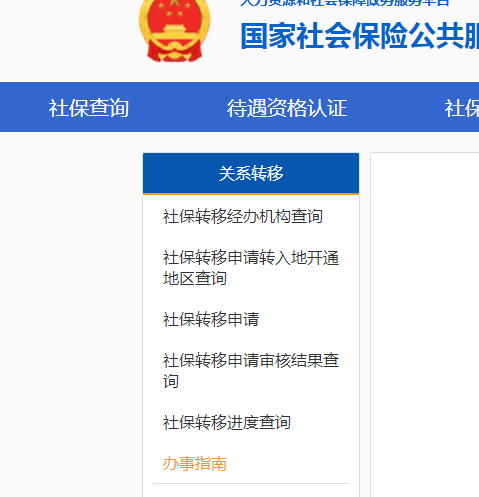Viewport: 479px width, 497px height.
Task: Click empty blue navbar space between 社保查询 and 待遇资格认证
Action: 178,107
